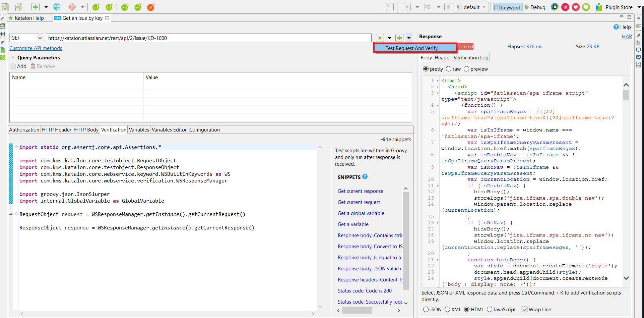Insert 'Status code: Code is 200' snippet
This screenshot has height=318, width=644.
(365, 290)
